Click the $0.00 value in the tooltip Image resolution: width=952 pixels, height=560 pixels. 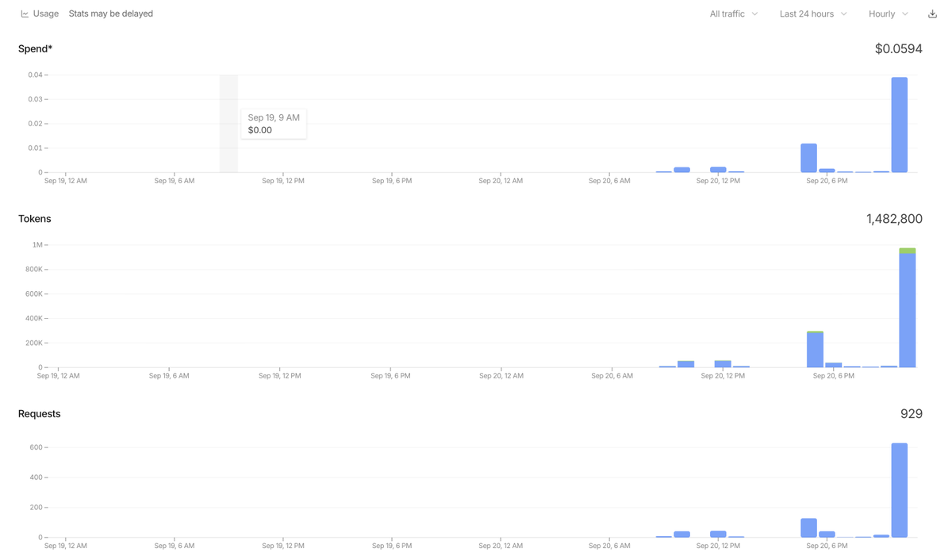tap(260, 130)
